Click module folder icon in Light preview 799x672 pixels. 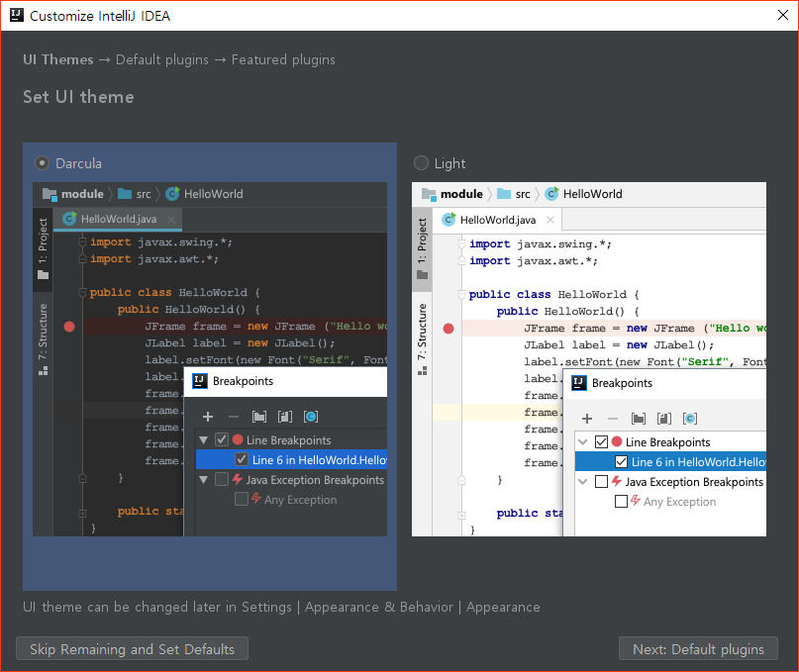(x=429, y=194)
